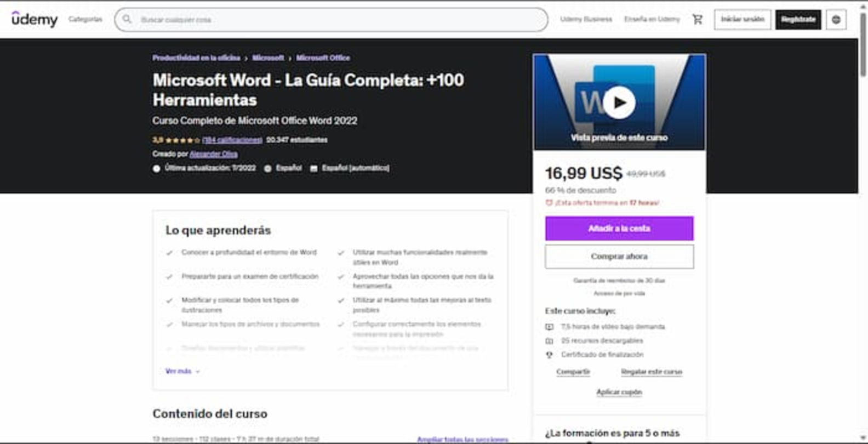Image resolution: width=868 pixels, height=444 pixels.
Task: Click the alarm clock offer icon
Action: (x=549, y=203)
